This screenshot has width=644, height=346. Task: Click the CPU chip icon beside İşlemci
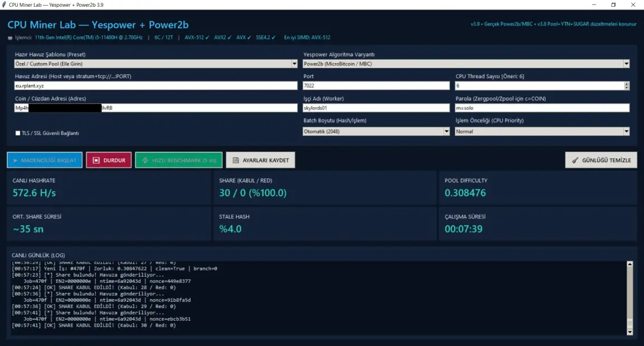(10, 38)
